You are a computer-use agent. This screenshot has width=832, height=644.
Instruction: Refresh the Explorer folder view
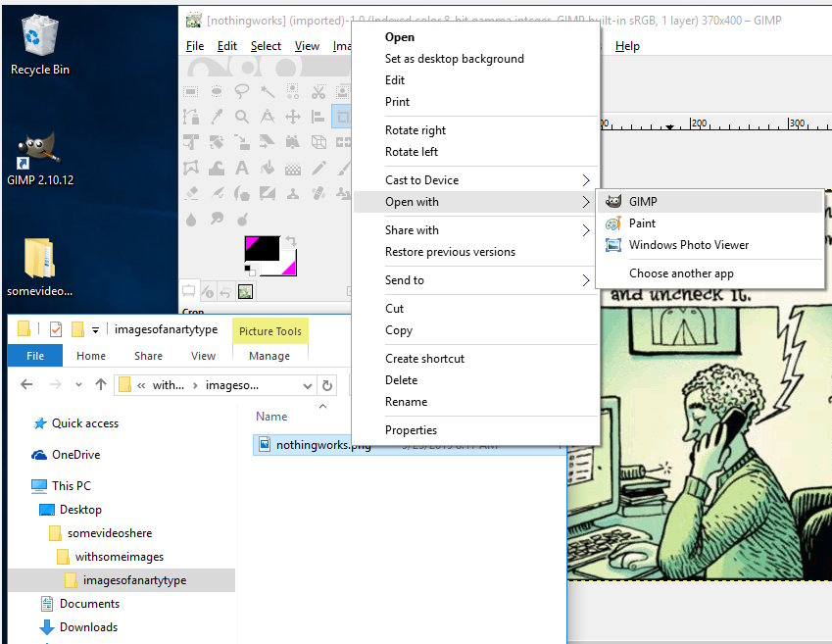point(327,385)
